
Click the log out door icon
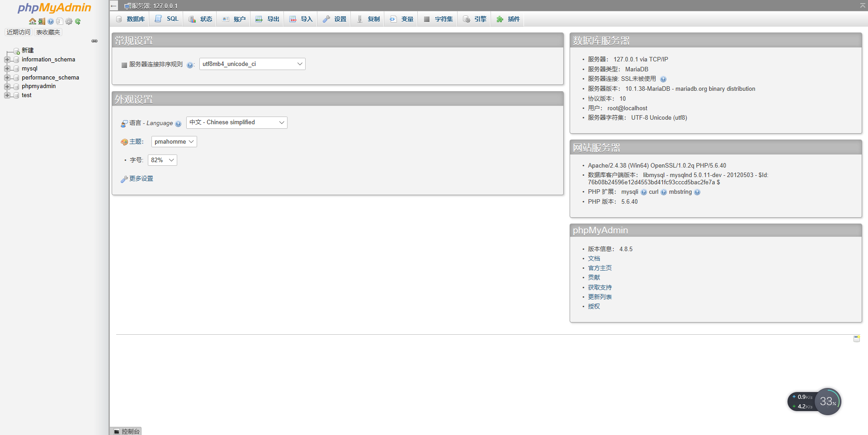pos(41,21)
